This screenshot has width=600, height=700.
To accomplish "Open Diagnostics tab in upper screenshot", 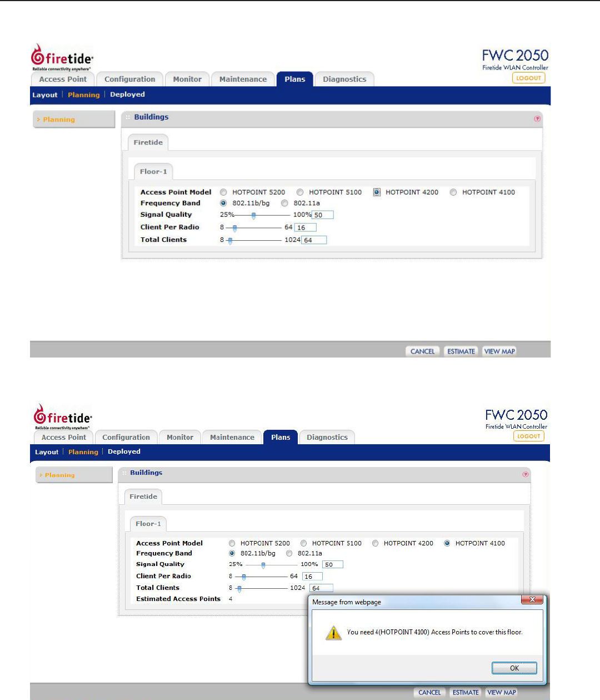I will pos(344,80).
